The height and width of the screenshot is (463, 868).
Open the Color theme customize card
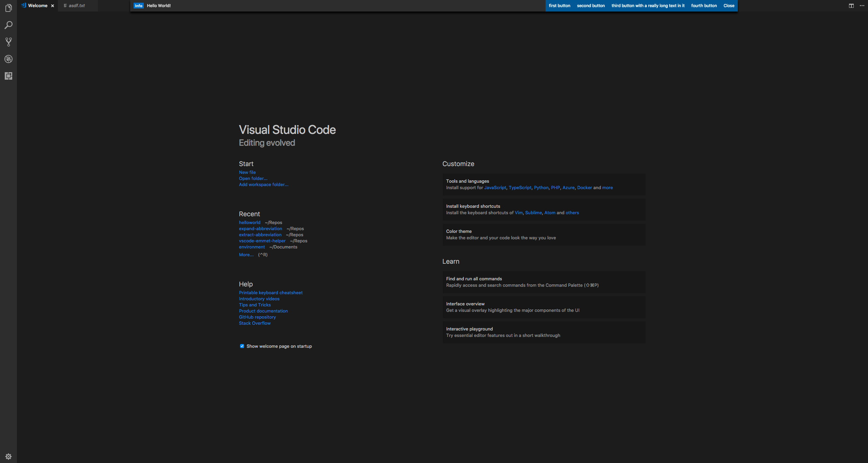point(544,235)
